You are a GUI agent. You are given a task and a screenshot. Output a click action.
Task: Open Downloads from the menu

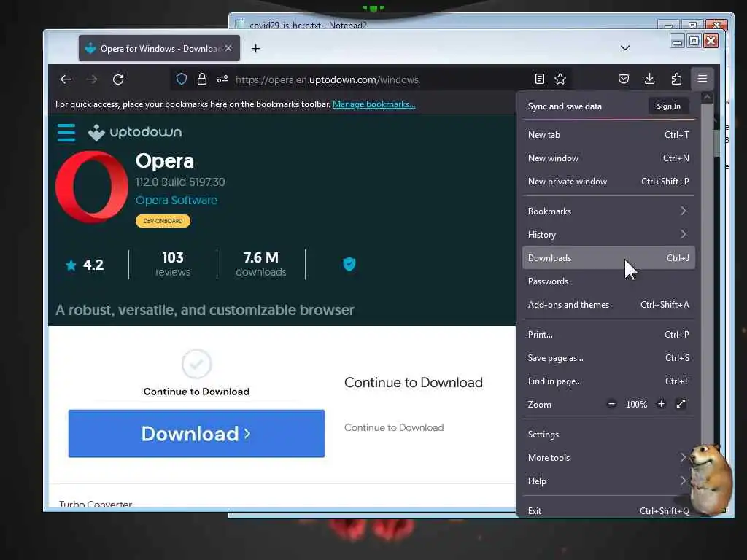pos(608,257)
